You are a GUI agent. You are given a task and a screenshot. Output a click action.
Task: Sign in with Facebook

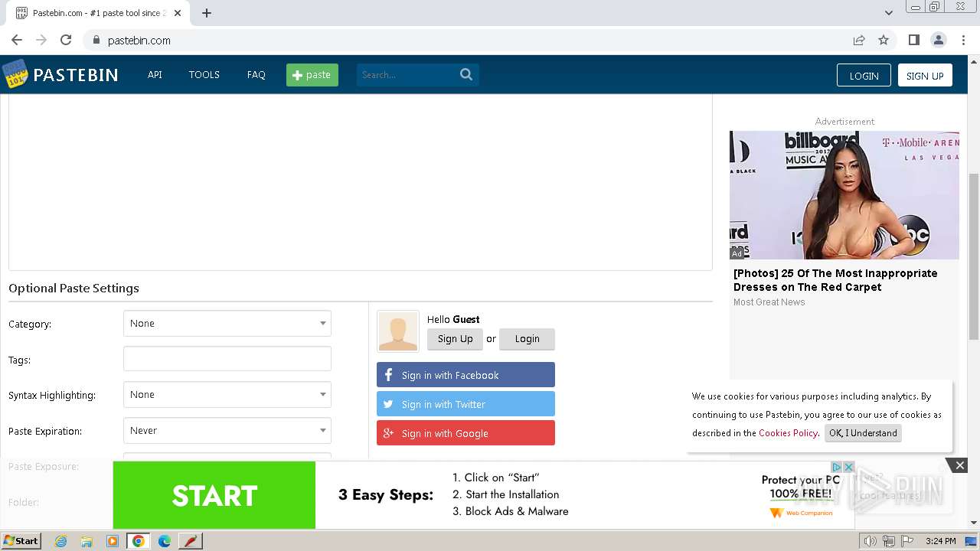coord(465,375)
